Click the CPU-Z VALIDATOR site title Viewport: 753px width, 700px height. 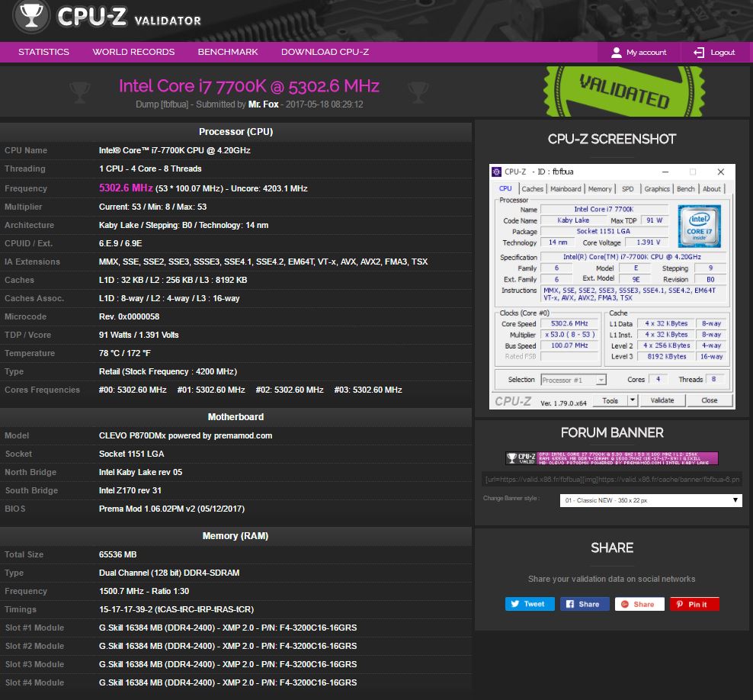tap(129, 17)
